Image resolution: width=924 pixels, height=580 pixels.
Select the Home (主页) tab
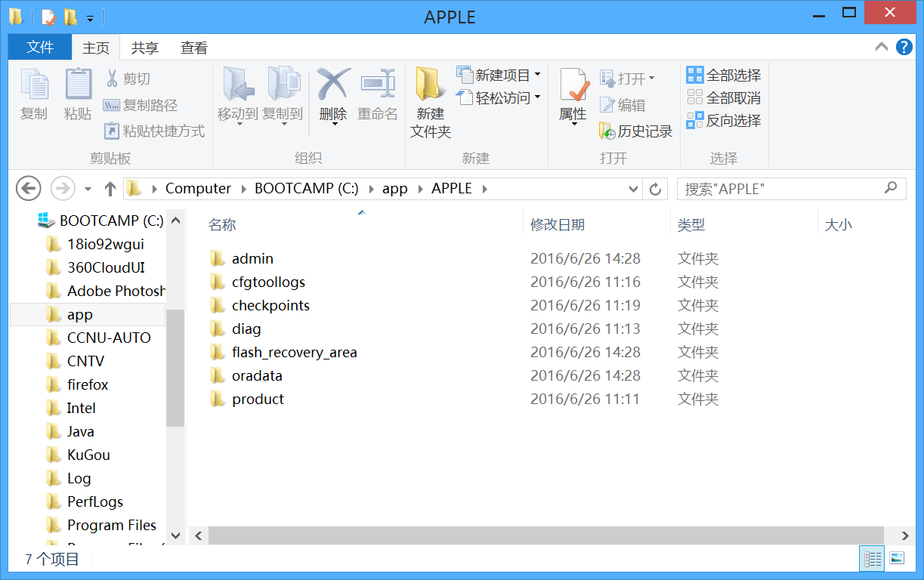tap(96, 48)
